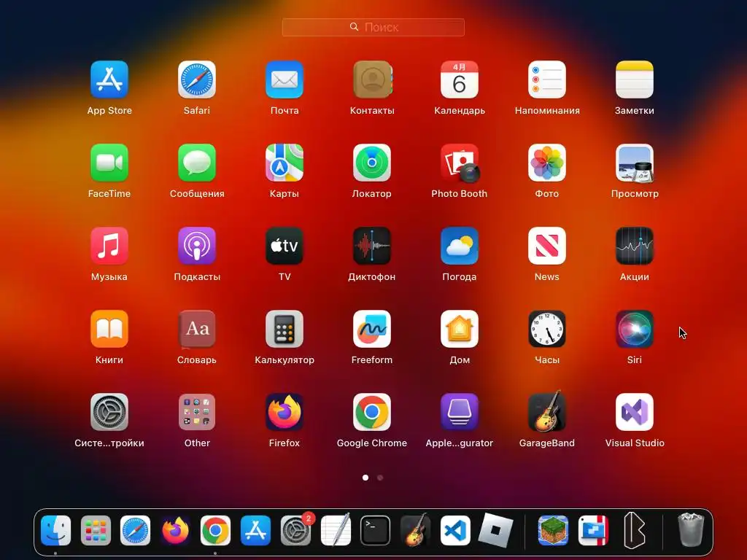The image size is (747, 560).
Task: Open Trash in the Dock
Action: [691, 529]
